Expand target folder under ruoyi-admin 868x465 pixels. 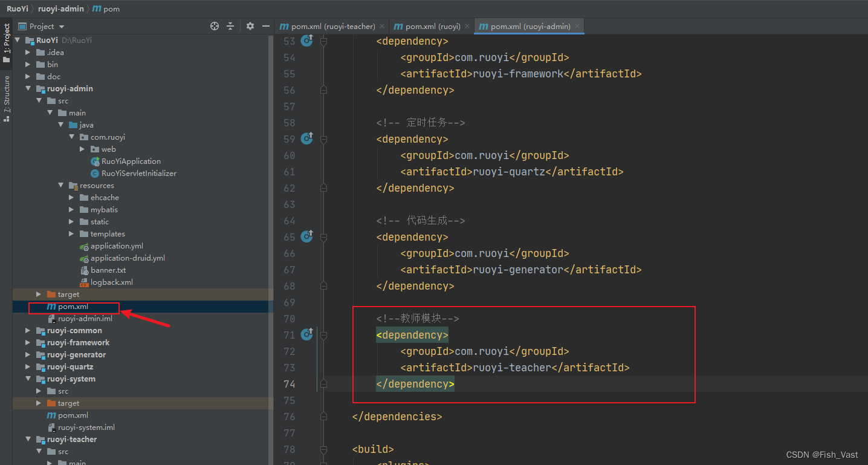pos(39,294)
